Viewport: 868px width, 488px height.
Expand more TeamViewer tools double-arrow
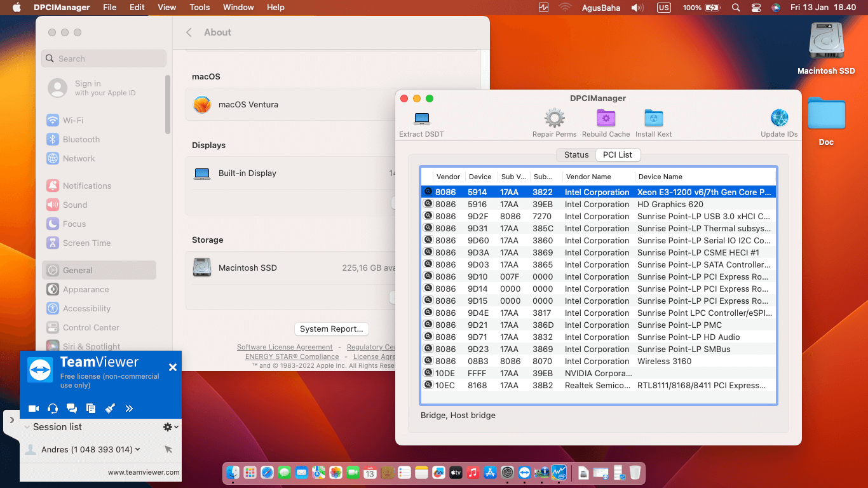pyautogui.click(x=129, y=409)
